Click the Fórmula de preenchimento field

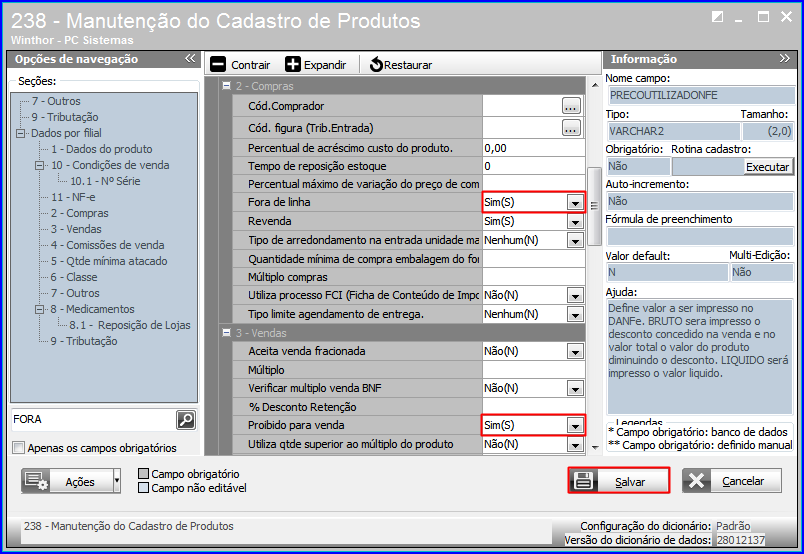click(700, 236)
